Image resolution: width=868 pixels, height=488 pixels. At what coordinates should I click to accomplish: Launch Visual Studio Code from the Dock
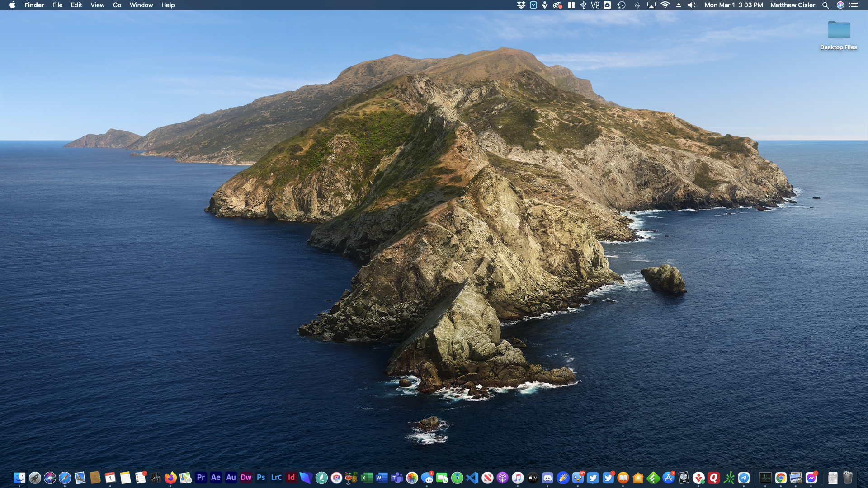click(472, 478)
